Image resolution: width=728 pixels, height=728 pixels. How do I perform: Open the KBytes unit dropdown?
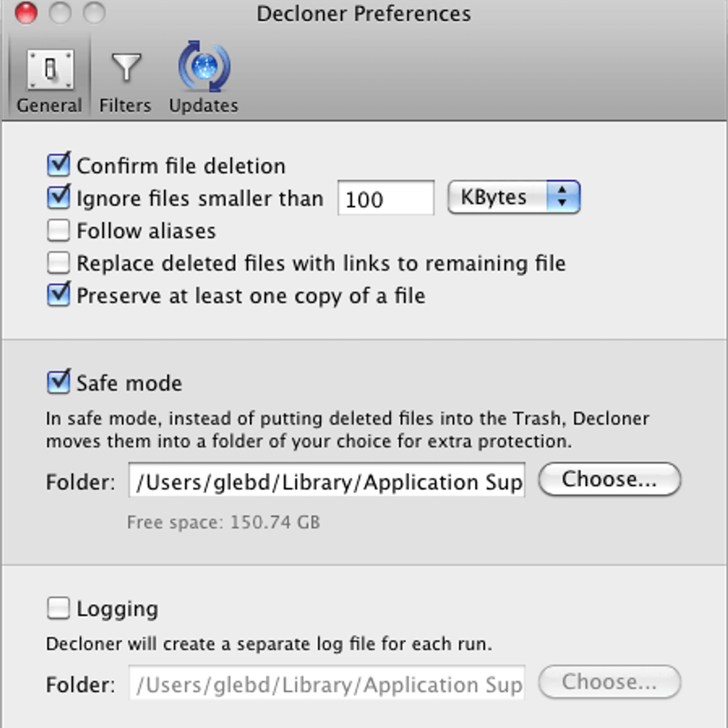[514, 197]
